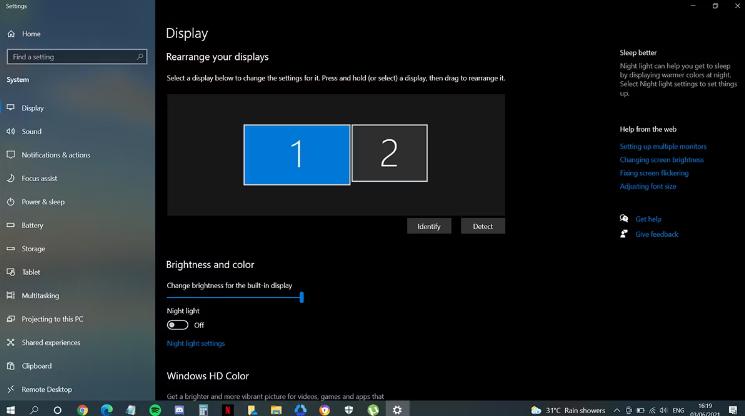Viewport: 745px width, 416px height.
Task: Open Notifications & actions icon
Action: pyautogui.click(x=10, y=155)
